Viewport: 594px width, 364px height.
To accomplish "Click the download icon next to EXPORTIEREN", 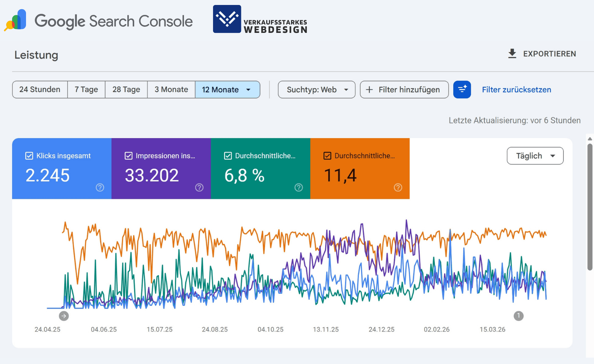I will pos(512,54).
